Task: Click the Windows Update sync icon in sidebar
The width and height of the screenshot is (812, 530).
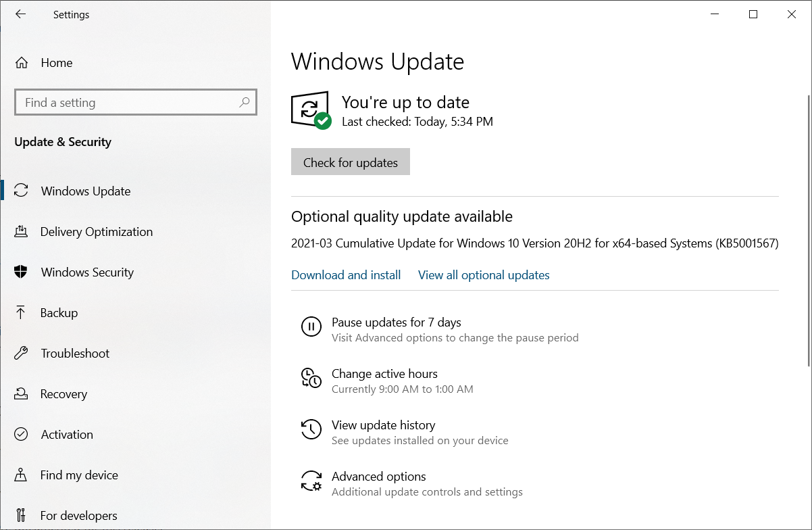Action: click(x=21, y=191)
